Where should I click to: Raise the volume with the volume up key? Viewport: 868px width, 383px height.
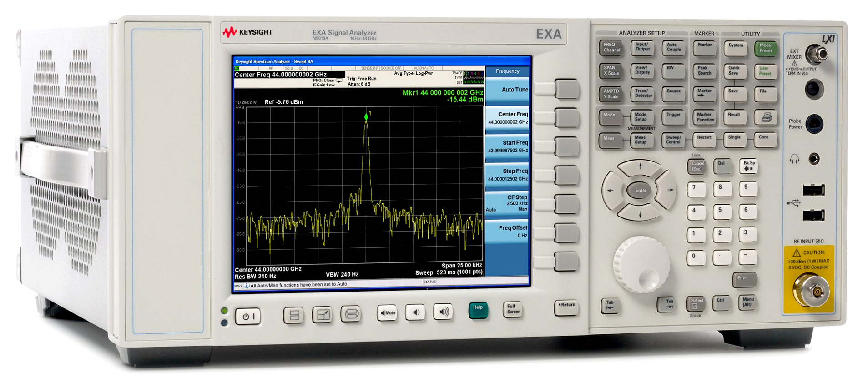[x=443, y=312]
